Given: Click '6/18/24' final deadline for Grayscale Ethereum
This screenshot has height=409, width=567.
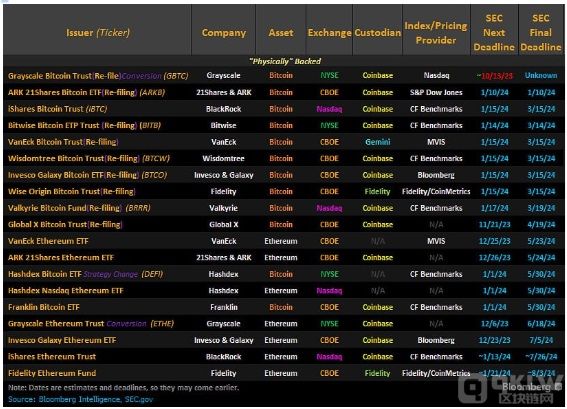Looking at the screenshot, I should (541, 324).
